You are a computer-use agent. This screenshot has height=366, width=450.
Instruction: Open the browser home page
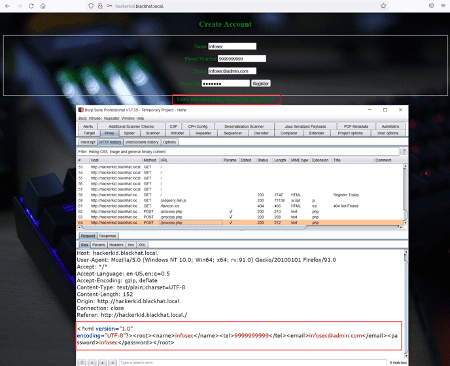[x=43, y=6]
